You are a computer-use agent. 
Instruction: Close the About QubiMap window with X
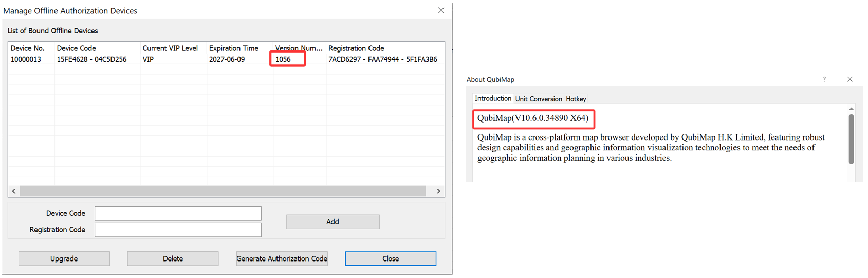pos(849,79)
